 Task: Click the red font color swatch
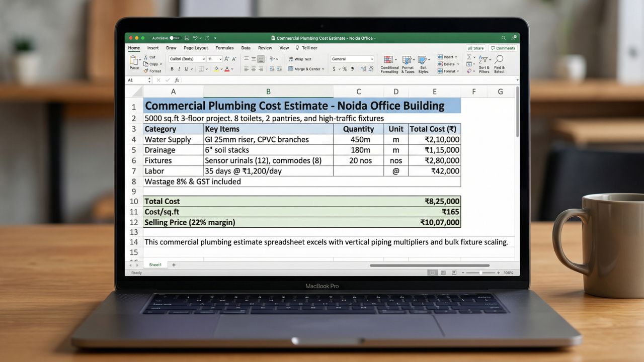tap(227, 70)
